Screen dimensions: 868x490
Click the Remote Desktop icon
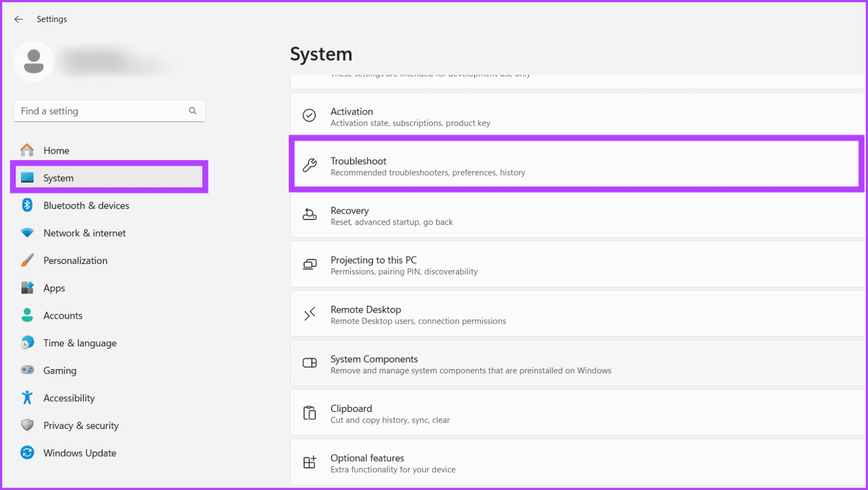(x=309, y=314)
